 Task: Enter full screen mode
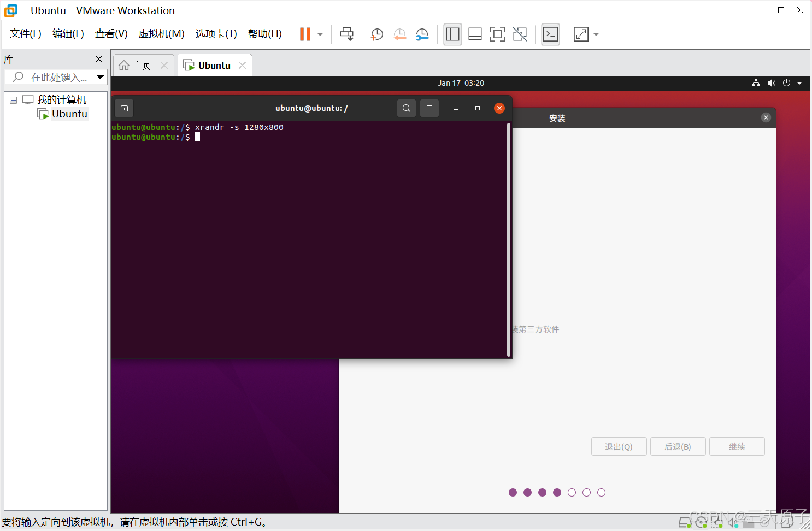(x=497, y=34)
